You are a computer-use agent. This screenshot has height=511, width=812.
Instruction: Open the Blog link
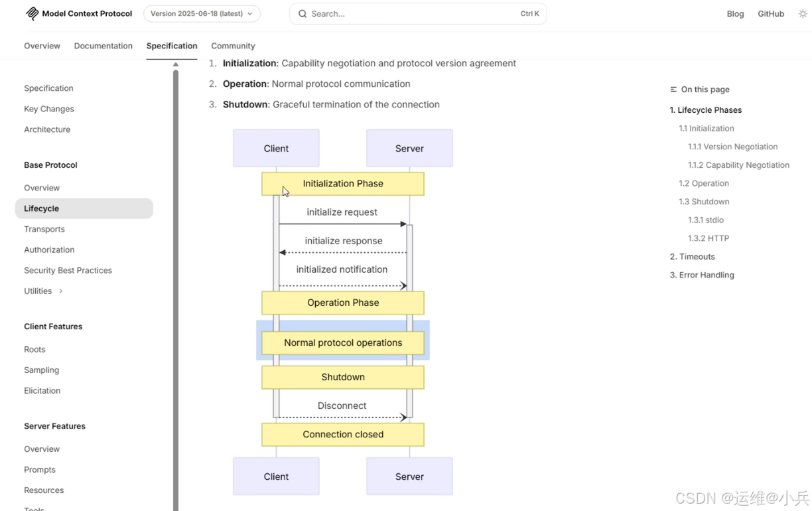point(735,13)
